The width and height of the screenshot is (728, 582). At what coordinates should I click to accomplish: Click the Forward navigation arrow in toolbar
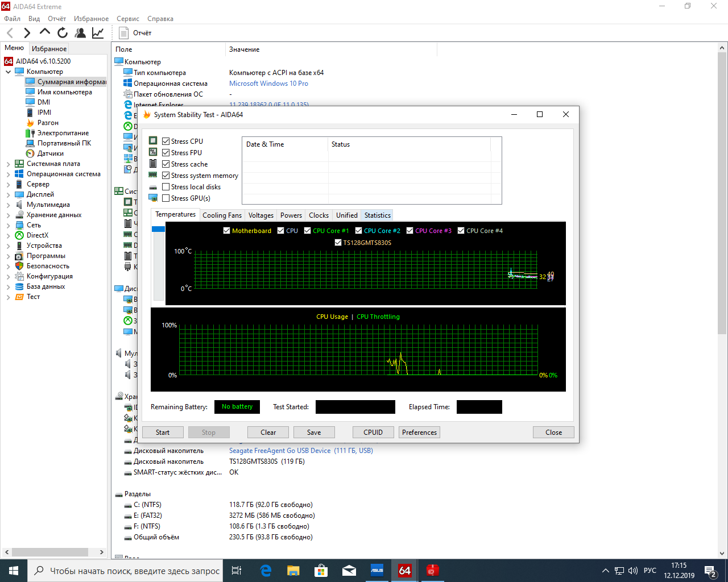[27, 33]
